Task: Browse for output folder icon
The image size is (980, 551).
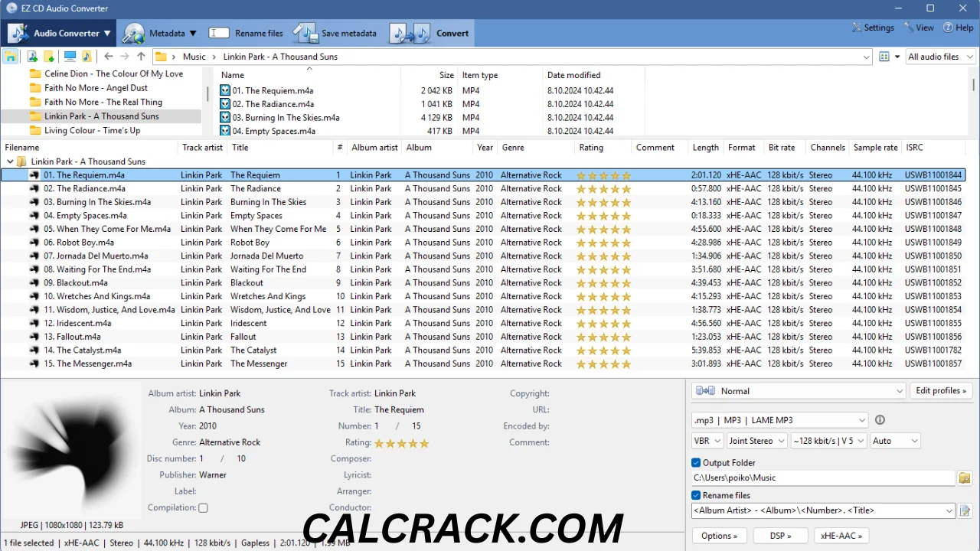Action: click(x=965, y=478)
